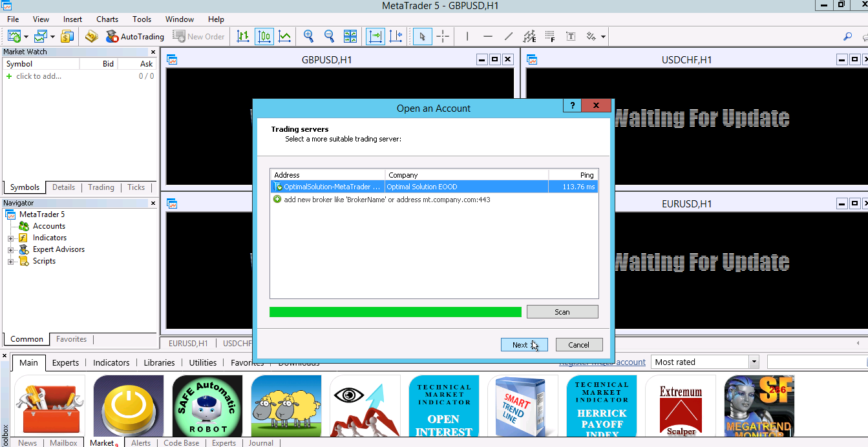Zoom in on the chart

(308, 37)
